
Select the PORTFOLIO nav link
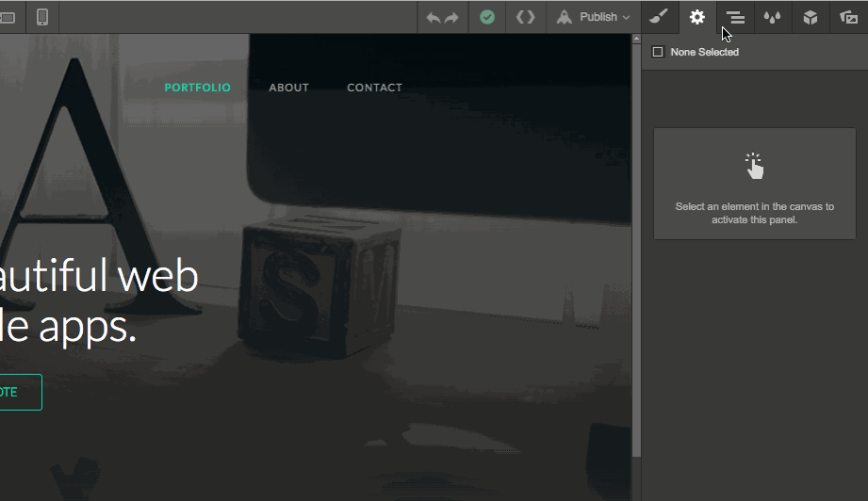(x=198, y=88)
